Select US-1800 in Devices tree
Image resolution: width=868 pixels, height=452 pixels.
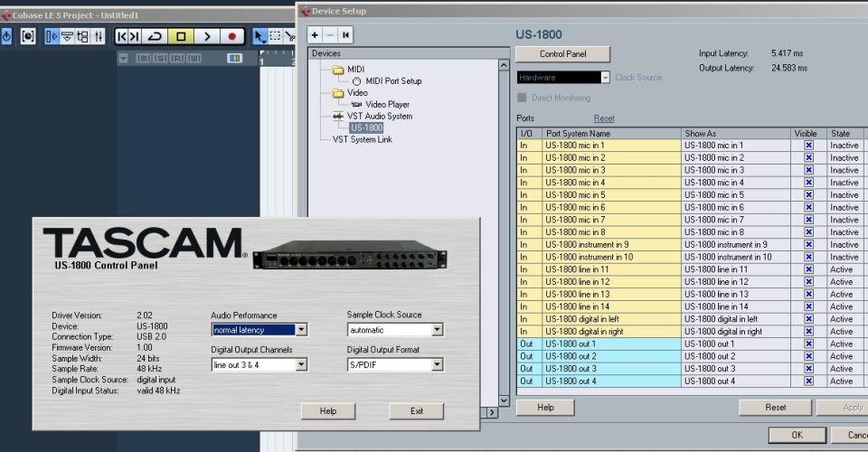pos(366,127)
